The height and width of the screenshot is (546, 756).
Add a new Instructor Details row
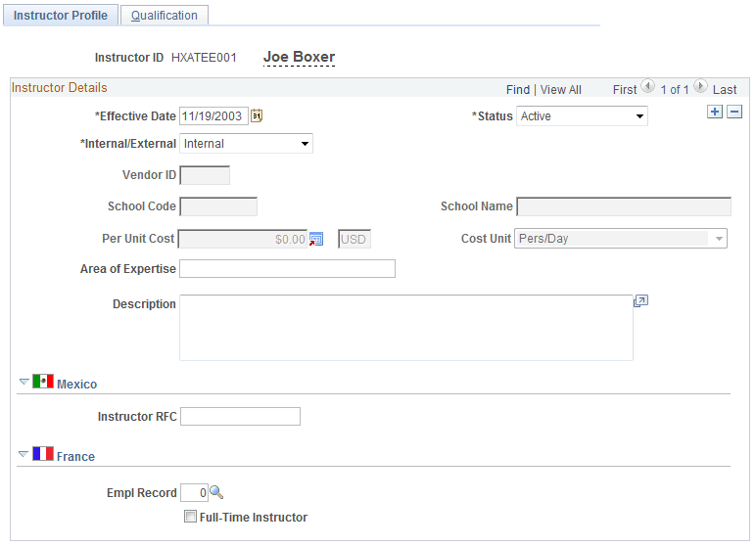[715, 112]
